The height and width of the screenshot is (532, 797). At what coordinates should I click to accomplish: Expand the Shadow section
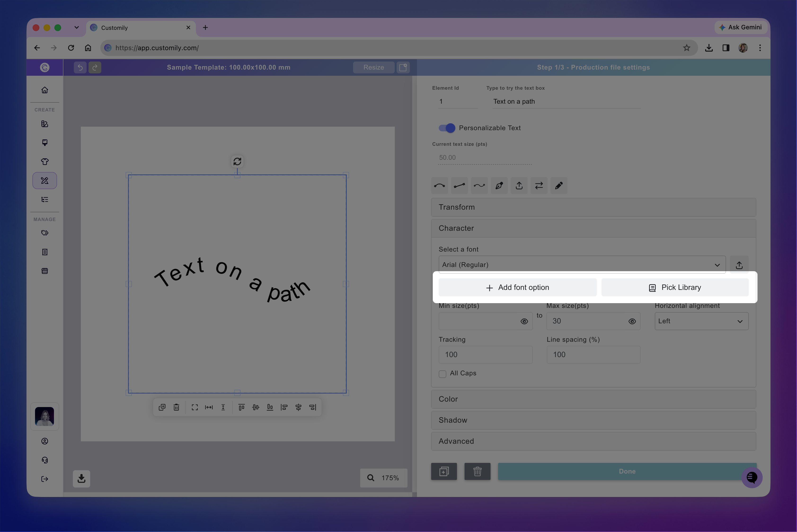[593, 420]
